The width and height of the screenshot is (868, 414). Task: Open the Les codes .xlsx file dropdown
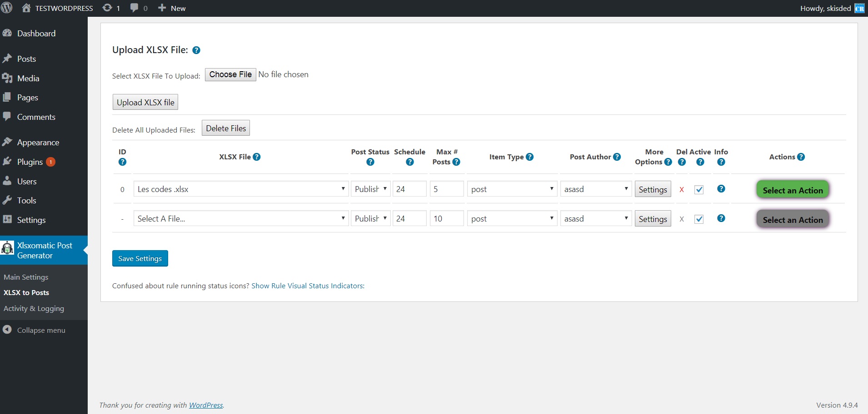(241, 189)
